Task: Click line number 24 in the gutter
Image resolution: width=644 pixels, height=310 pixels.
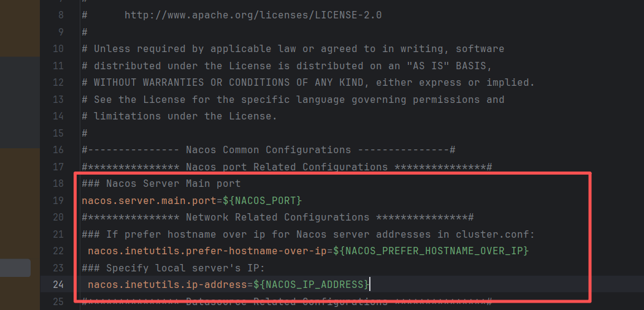Action: (58, 284)
